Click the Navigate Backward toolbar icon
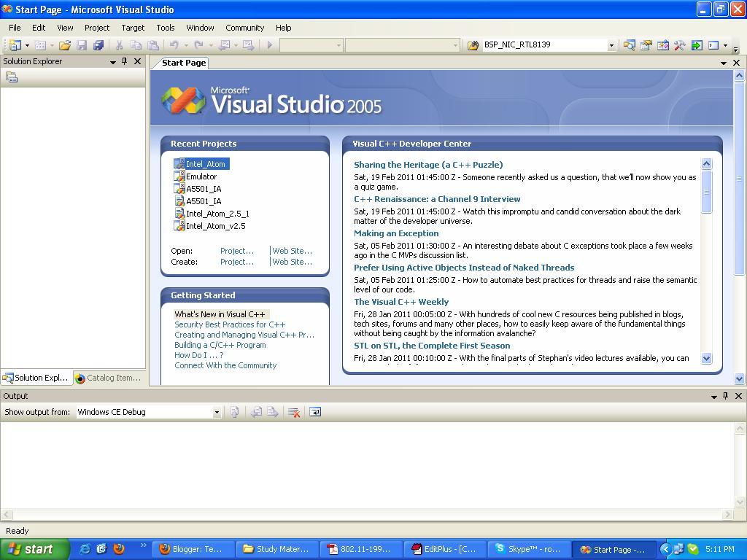Image resolution: width=747 pixels, height=560 pixels. pos(225,45)
